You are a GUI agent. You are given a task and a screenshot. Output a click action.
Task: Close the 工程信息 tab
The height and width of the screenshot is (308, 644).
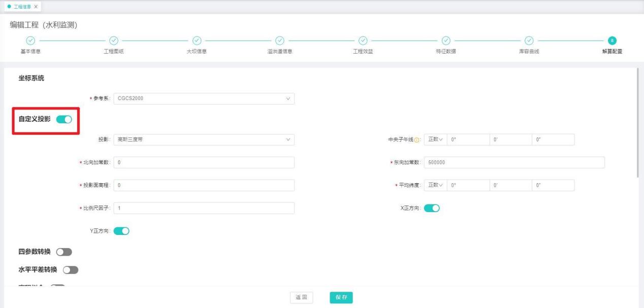tap(36, 6)
